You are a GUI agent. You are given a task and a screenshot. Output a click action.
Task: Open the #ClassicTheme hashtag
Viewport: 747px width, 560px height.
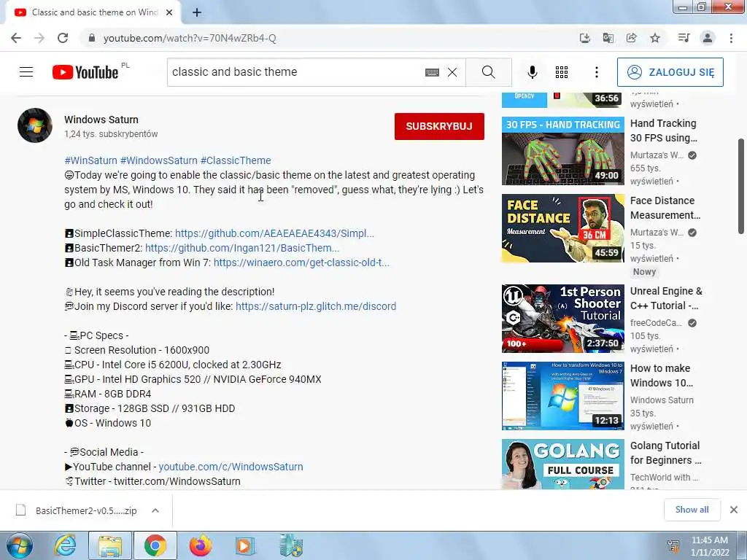(236, 160)
